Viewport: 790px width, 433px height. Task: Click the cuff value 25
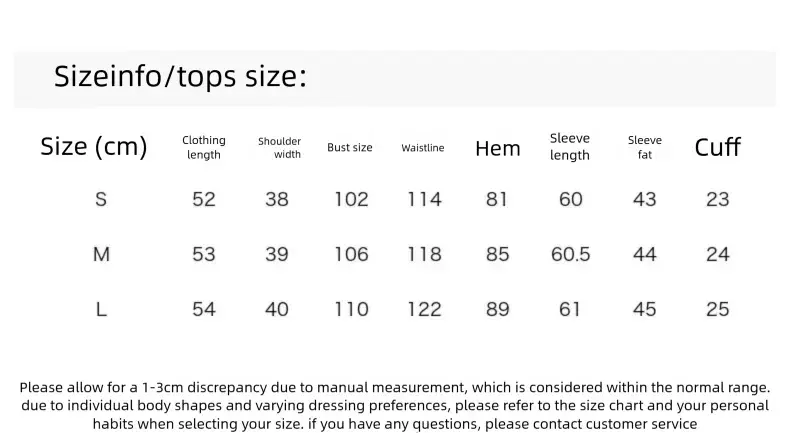[x=717, y=309]
